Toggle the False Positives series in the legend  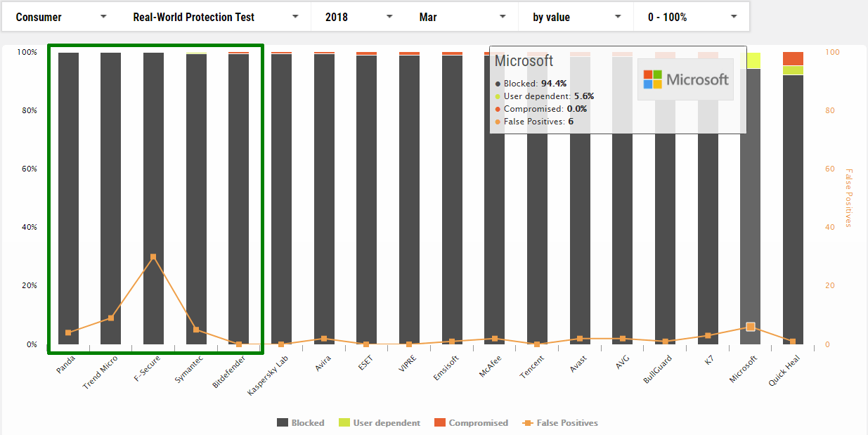coord(560,422)
